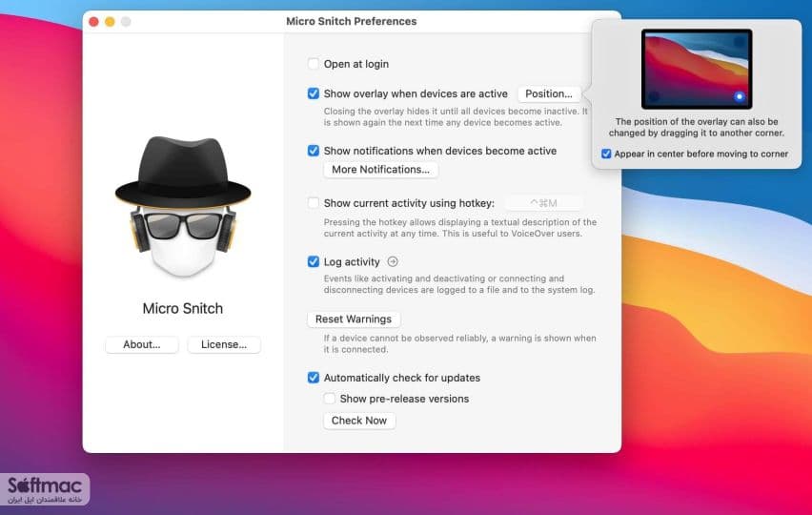812x515 pixels.
Task: Open the About... dialog
Action: [141, 344]
